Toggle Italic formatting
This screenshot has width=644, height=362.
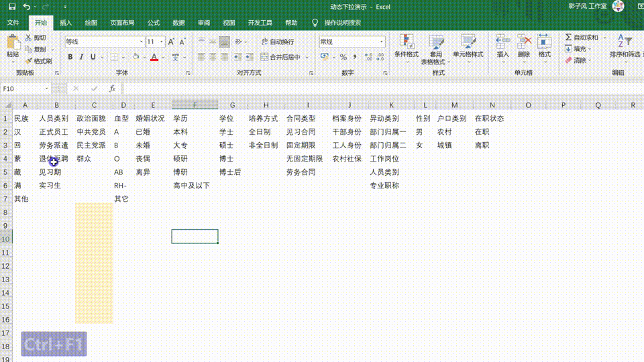pos(81,57)
